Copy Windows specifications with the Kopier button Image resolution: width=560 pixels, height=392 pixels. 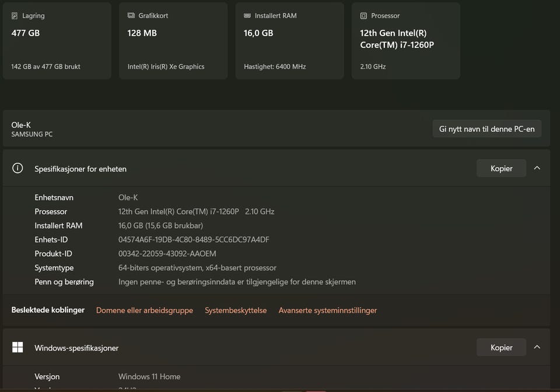pos(502,347)
